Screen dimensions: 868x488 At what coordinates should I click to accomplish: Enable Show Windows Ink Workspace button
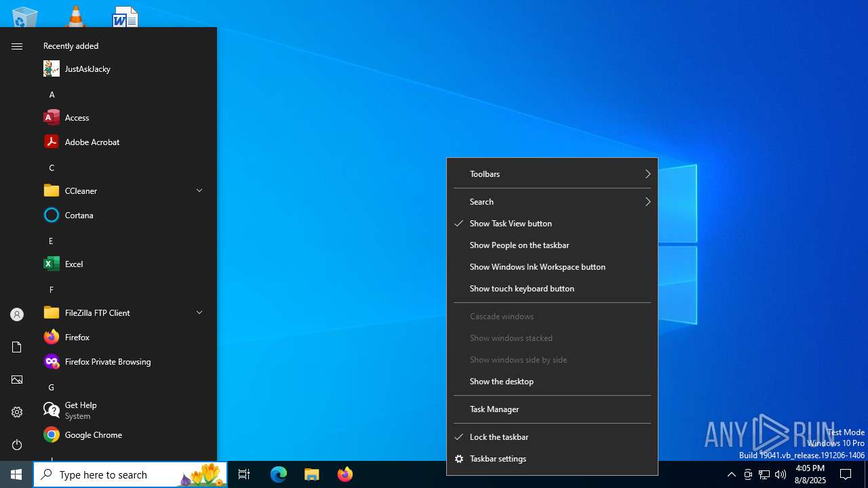(553, 267)
